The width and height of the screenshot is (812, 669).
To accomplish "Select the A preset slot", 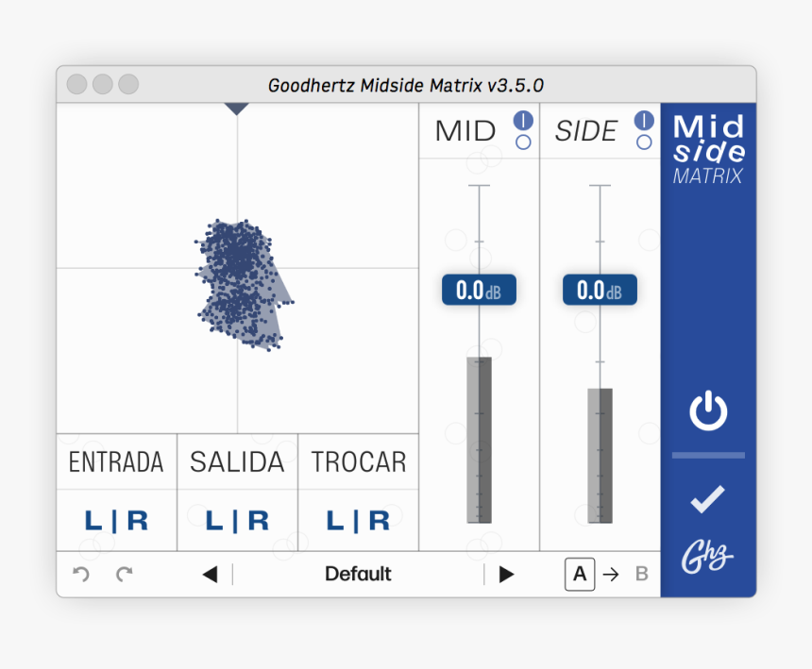I will point(580,574).
